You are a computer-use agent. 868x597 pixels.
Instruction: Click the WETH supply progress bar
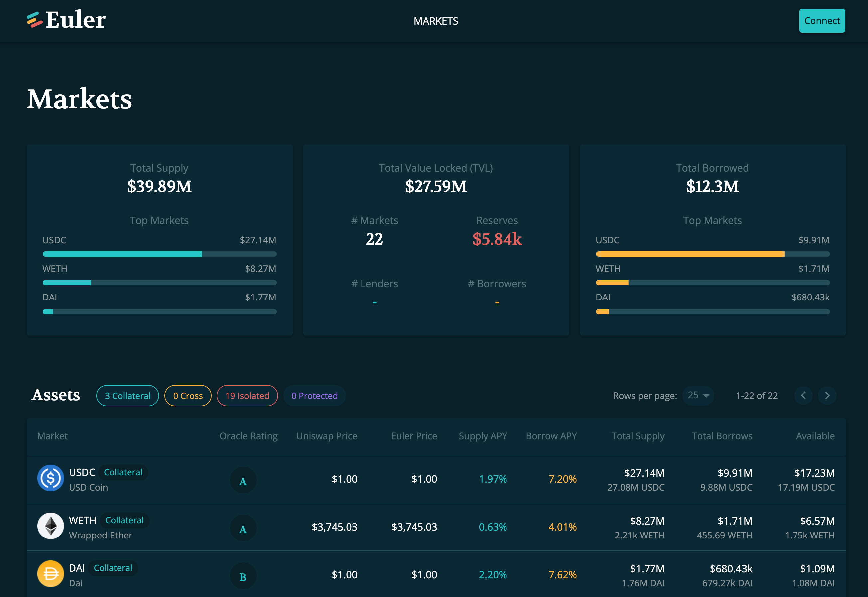coord(159,283)
